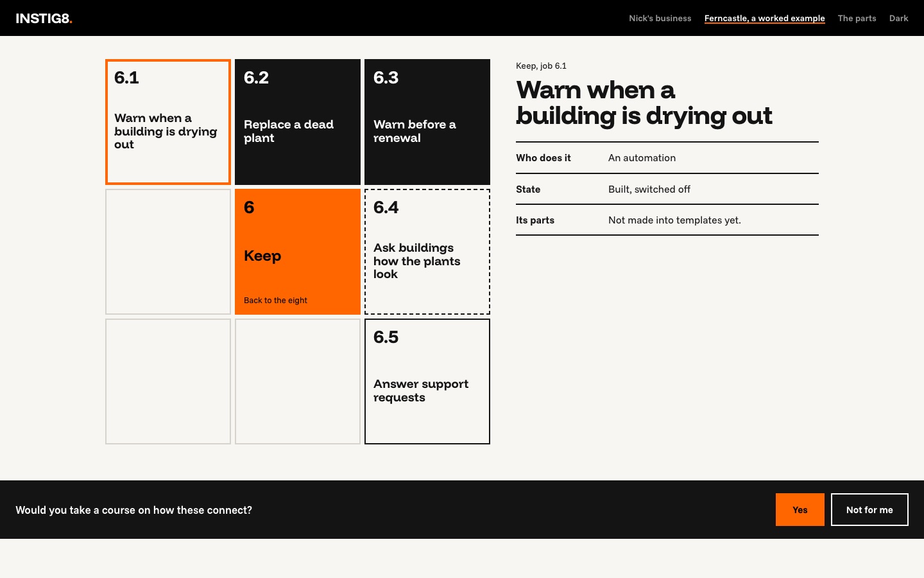Navigate to The parts
This screenshot has width=924, height=578.
(857, 18)
